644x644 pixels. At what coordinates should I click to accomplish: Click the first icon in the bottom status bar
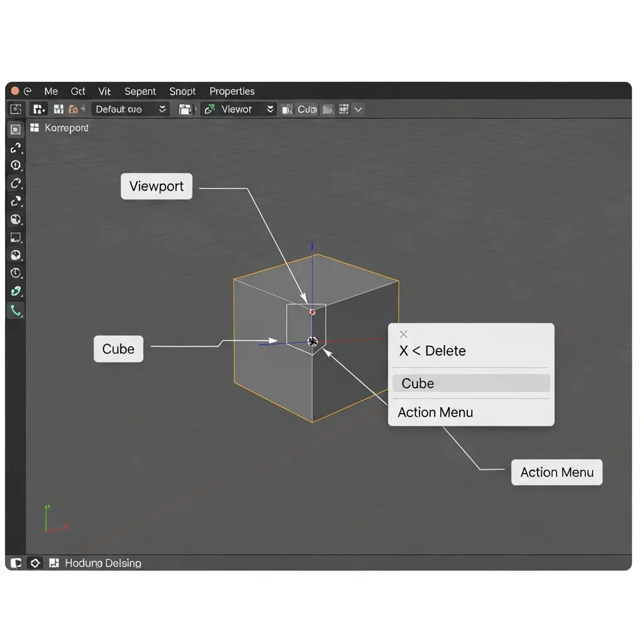tap(16, 563)
